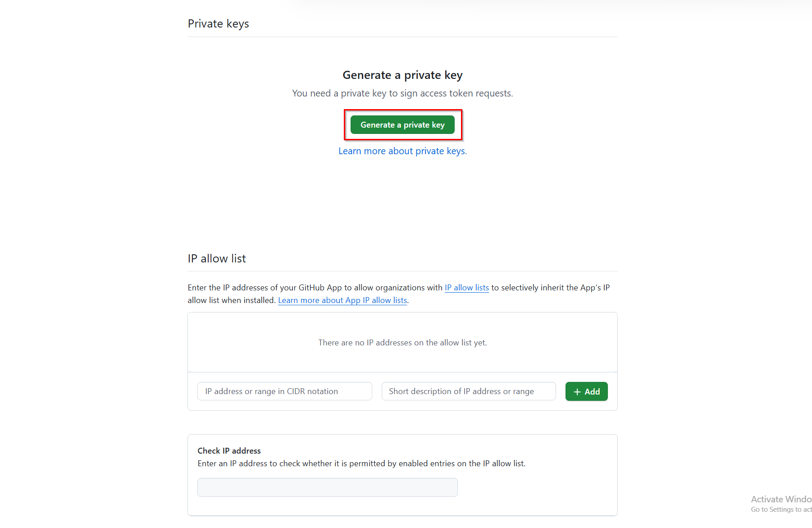Click the Generate a private key subtitle text
The width and height of the screenshot is (812, 528).
point(402,75)
